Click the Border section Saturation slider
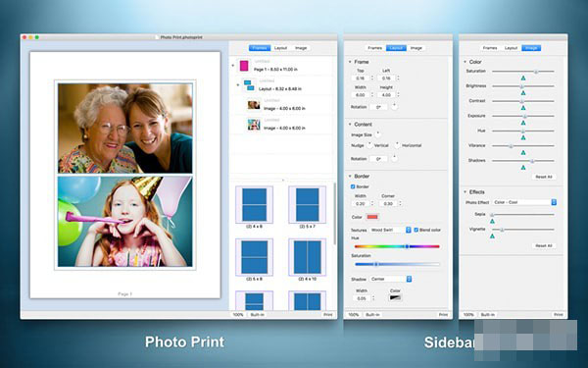The image size is (588, 368). pos(397,264)
